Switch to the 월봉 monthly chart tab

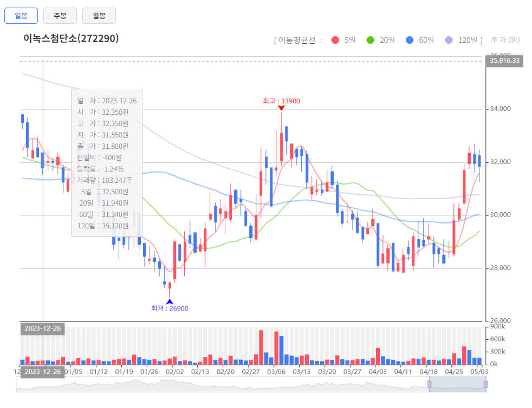[99, 16]
